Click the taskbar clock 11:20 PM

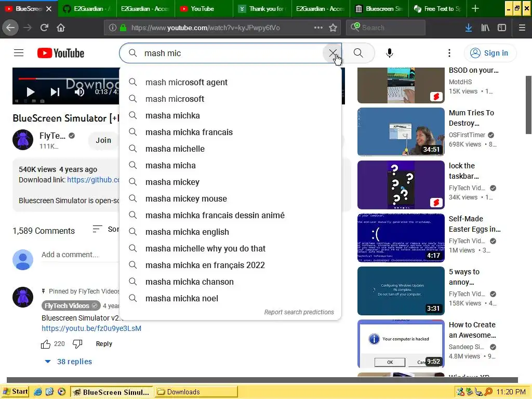(x=511, y=392)
